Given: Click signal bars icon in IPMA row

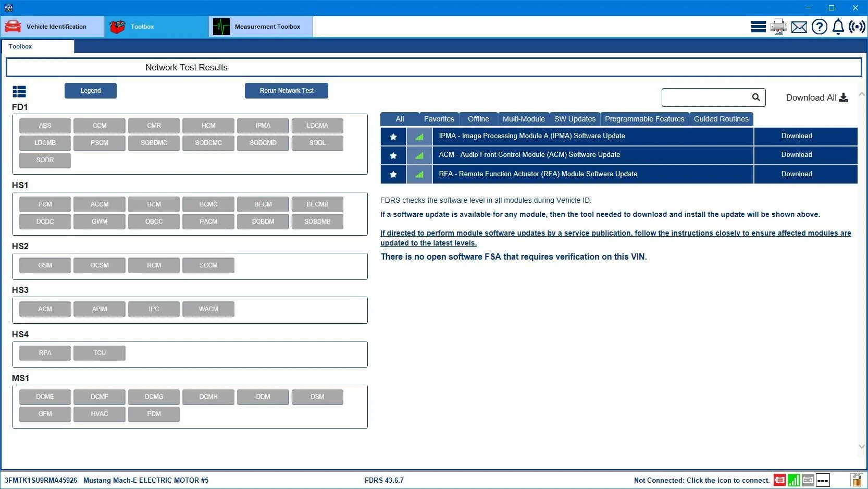Looking at the screenshot, I should point(419,137).
